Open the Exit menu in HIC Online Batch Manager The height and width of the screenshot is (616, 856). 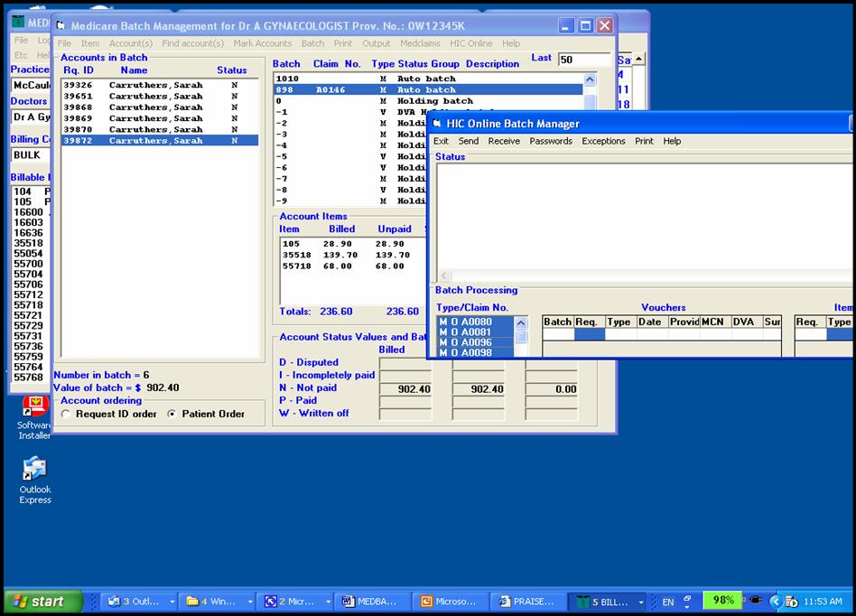(441, 141)
